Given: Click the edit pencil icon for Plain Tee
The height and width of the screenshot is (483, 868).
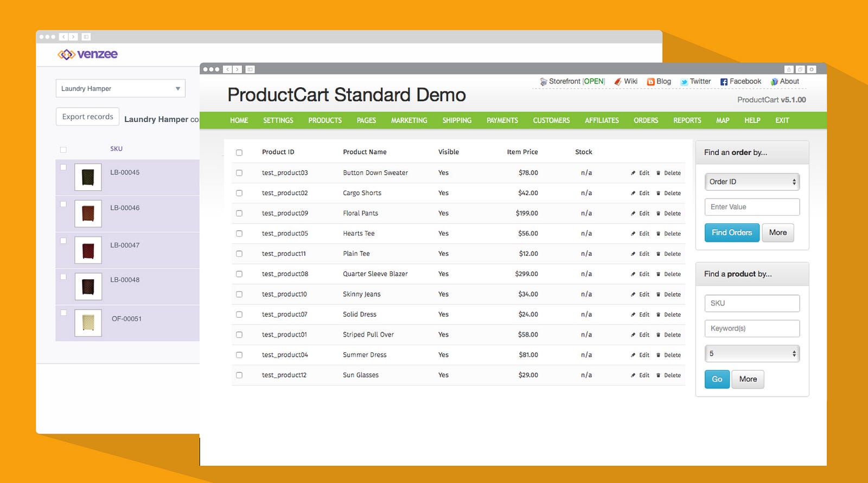Looking at the screenshot, I should click(633, 254).
